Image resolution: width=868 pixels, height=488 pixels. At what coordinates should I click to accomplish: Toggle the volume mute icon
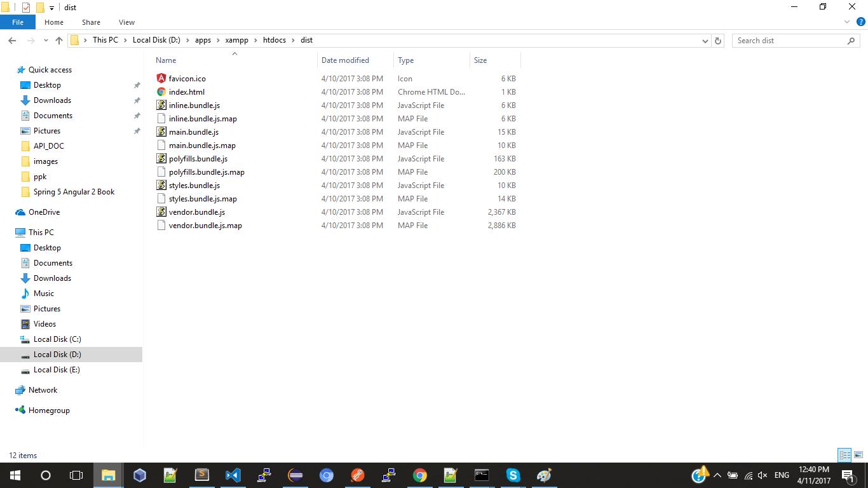point(763,475)
